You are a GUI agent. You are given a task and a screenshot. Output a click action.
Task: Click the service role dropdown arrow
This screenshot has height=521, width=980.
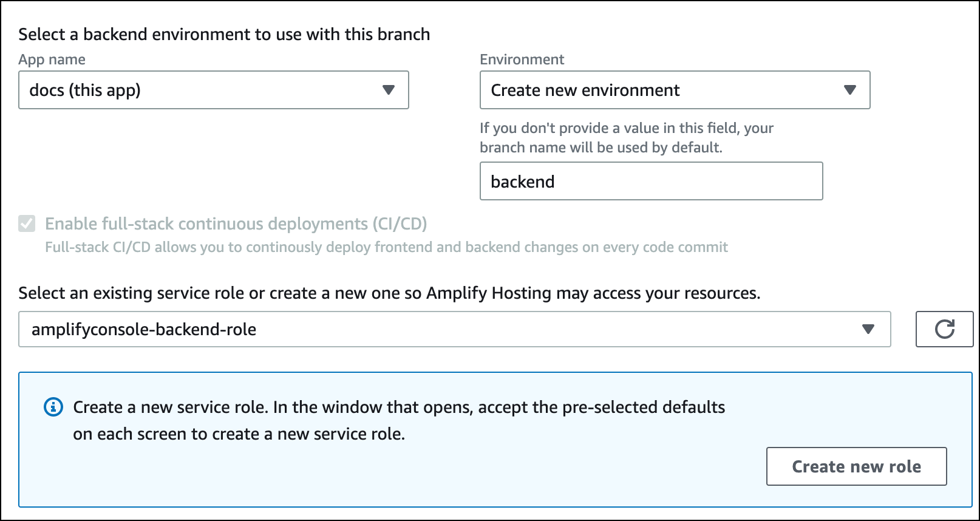point(868,329)
